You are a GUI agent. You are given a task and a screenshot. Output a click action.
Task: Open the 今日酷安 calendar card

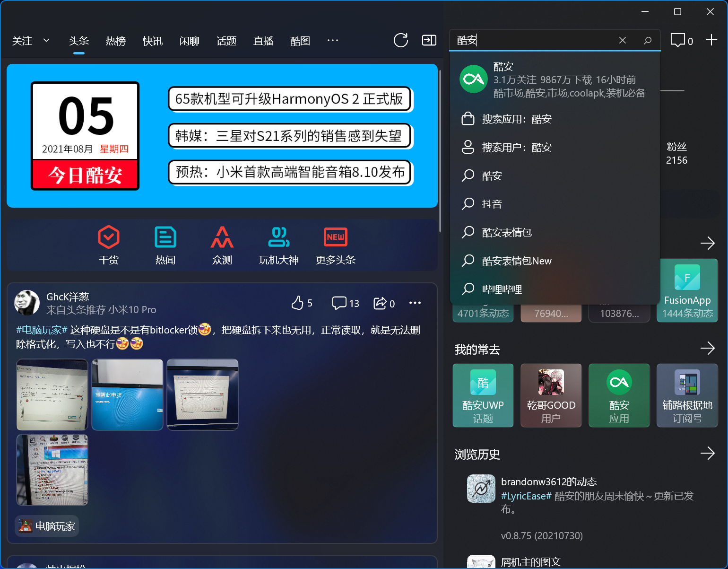coord(85,136)
